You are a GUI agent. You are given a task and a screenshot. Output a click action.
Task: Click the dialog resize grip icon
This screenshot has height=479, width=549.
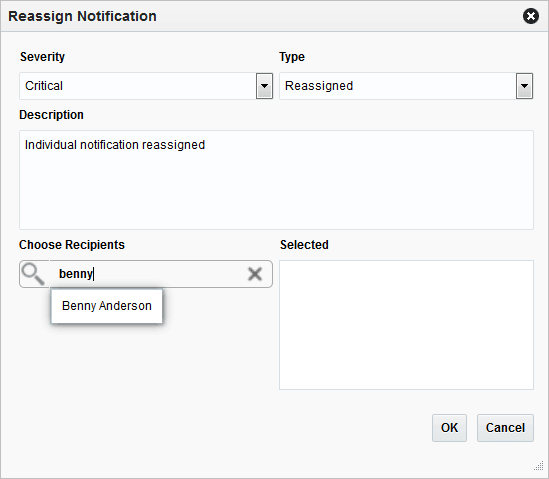pos(539,466)
